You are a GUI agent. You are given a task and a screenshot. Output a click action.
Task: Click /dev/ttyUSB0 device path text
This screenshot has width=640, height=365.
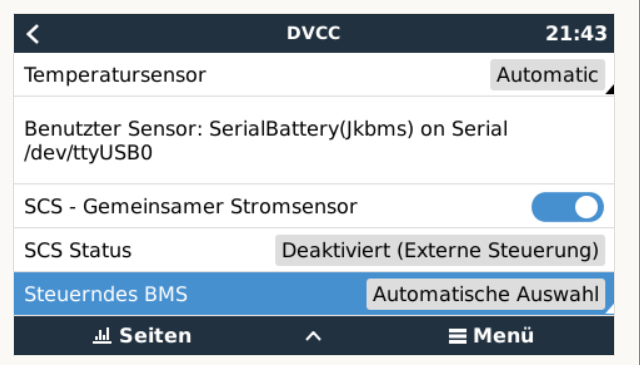point(88,153)
